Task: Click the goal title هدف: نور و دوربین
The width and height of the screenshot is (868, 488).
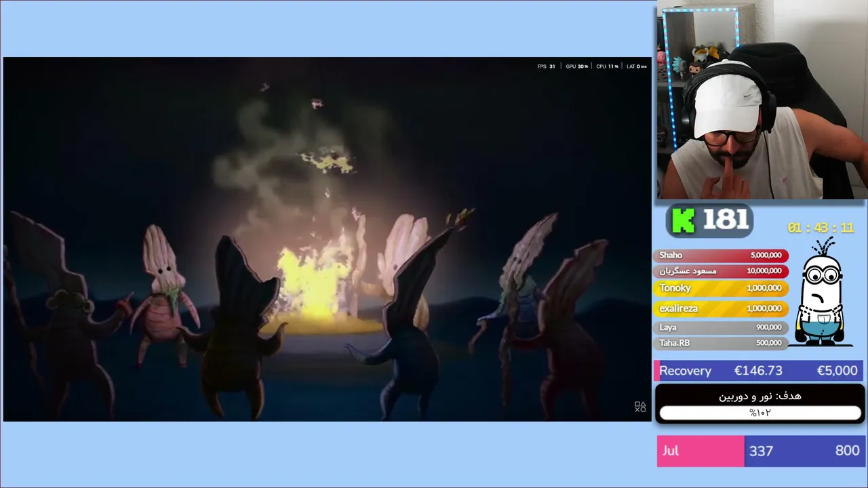Action: [x=760, y=396]
